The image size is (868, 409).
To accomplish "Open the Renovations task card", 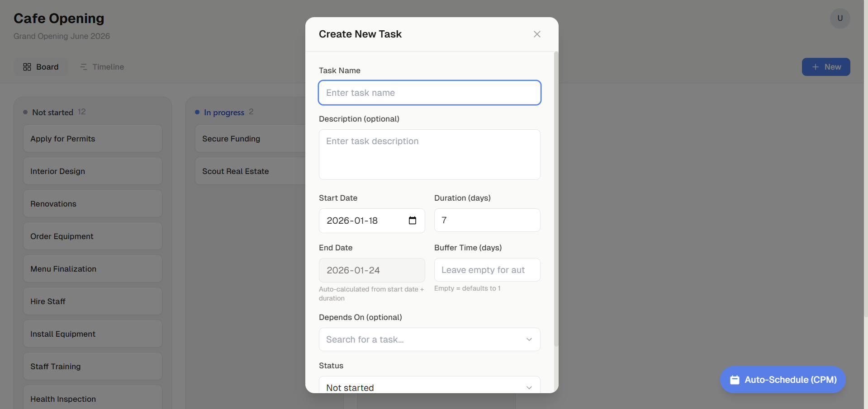I will (93, 204).
